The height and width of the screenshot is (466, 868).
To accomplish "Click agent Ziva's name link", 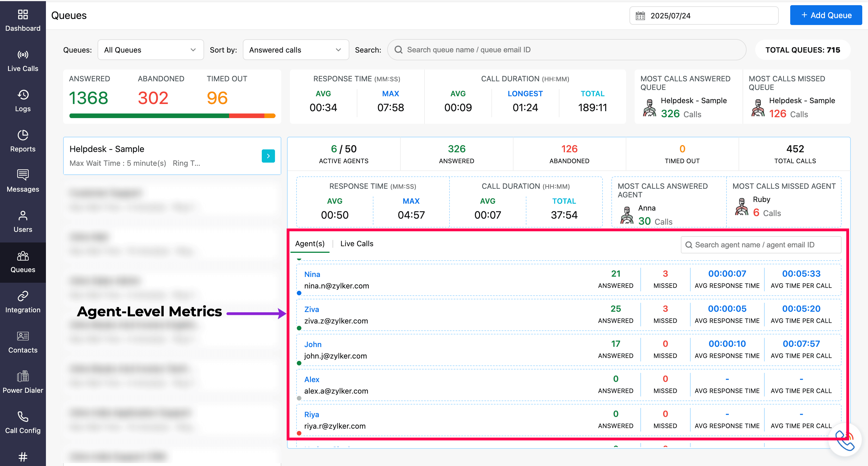I will click(311, 309).
